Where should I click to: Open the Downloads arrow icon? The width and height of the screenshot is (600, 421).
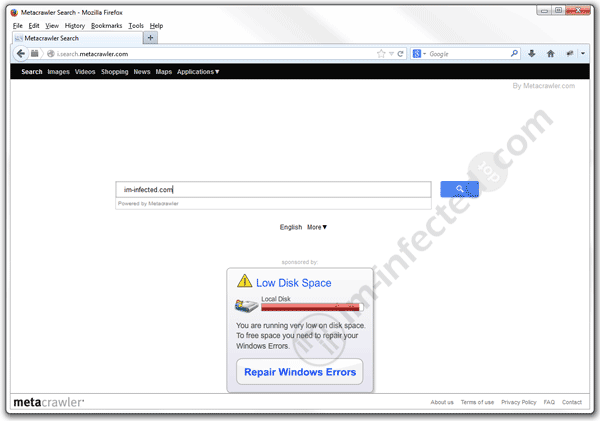532,53
